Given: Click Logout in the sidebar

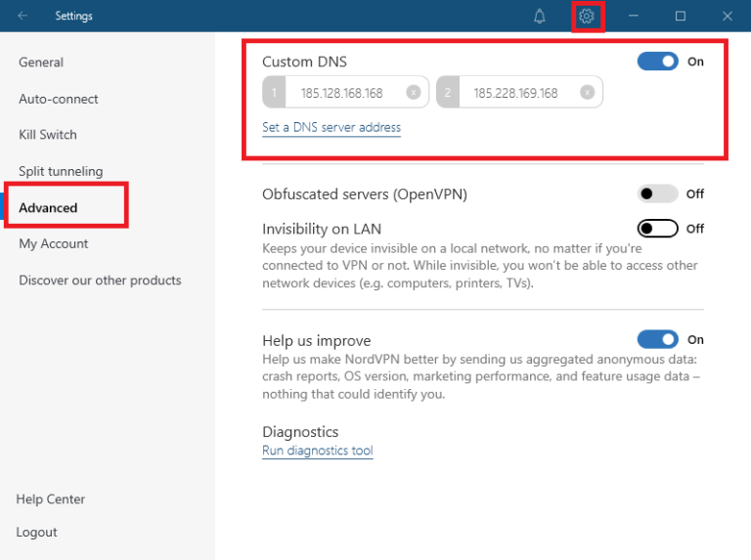Looking at the screenshot, I should click(37, 532).
